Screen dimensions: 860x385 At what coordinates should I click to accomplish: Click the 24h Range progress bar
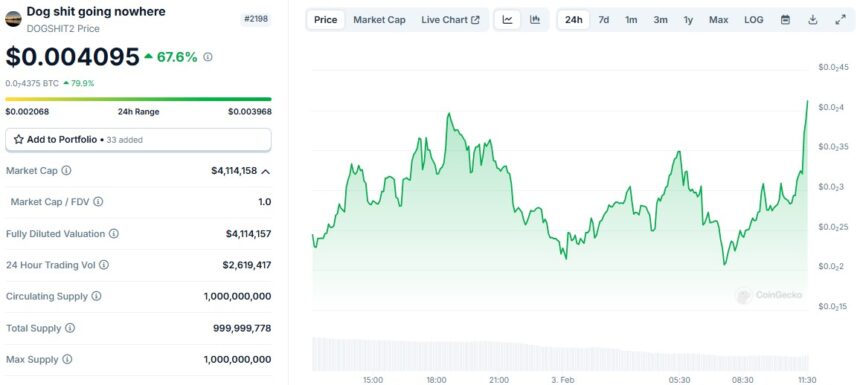(138, 99)
